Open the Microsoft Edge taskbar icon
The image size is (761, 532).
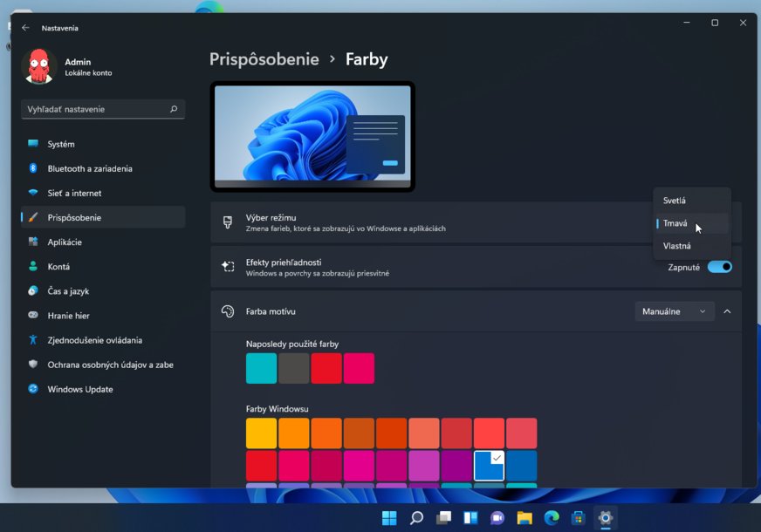click(x=552, y=518)
